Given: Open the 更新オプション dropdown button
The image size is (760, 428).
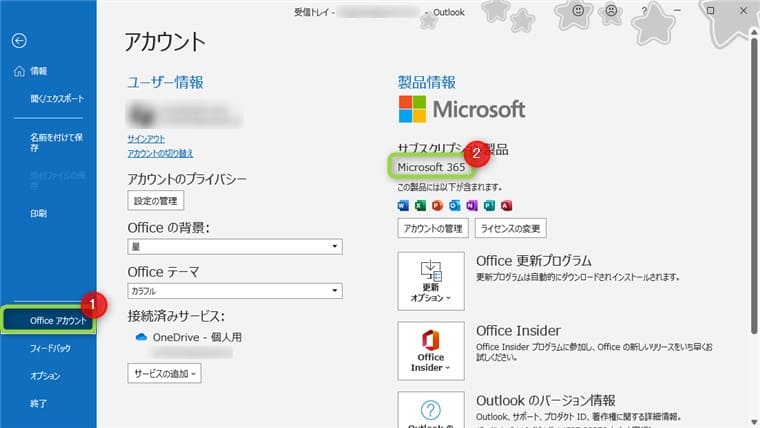Looking at the screenshot, I should coord(431,281).
